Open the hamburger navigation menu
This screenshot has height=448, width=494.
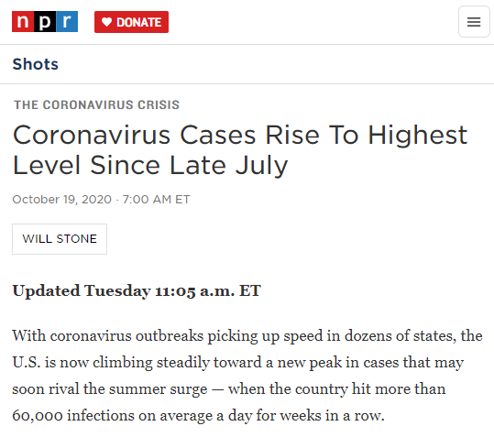pos(474,22)
